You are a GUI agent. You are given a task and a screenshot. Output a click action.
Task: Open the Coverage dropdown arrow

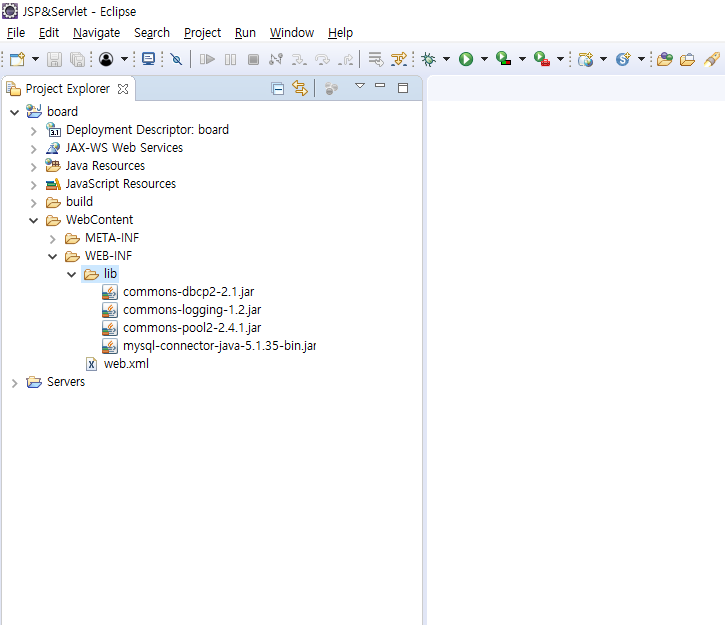coord(522,59)
